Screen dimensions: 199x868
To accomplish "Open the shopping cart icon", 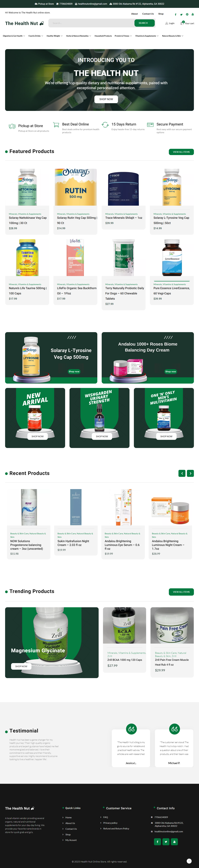I will 182,23.
